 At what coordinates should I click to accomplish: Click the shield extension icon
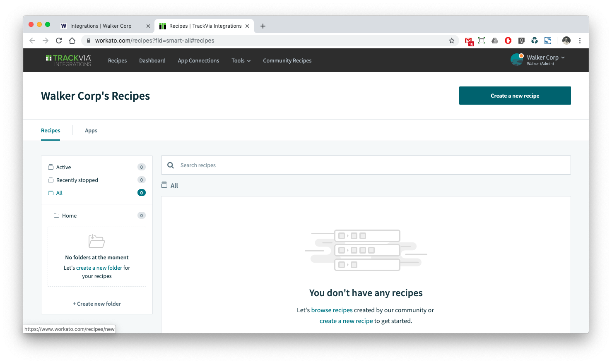[521, 41]
